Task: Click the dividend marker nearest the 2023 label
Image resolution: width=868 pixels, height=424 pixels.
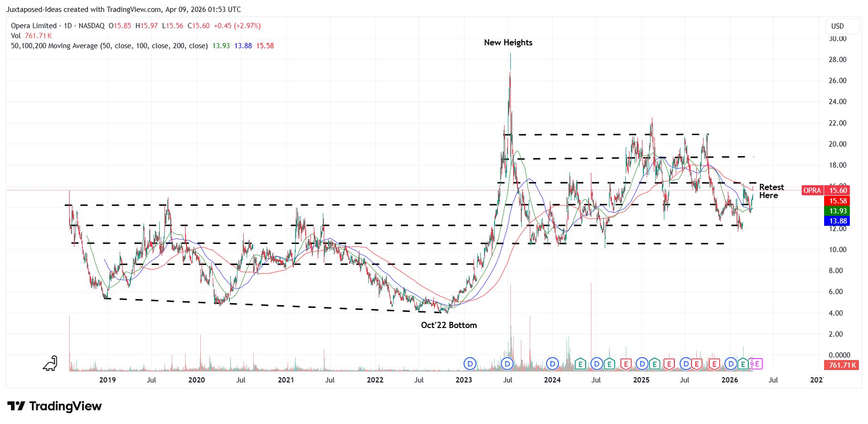Action: pos(470,364)
